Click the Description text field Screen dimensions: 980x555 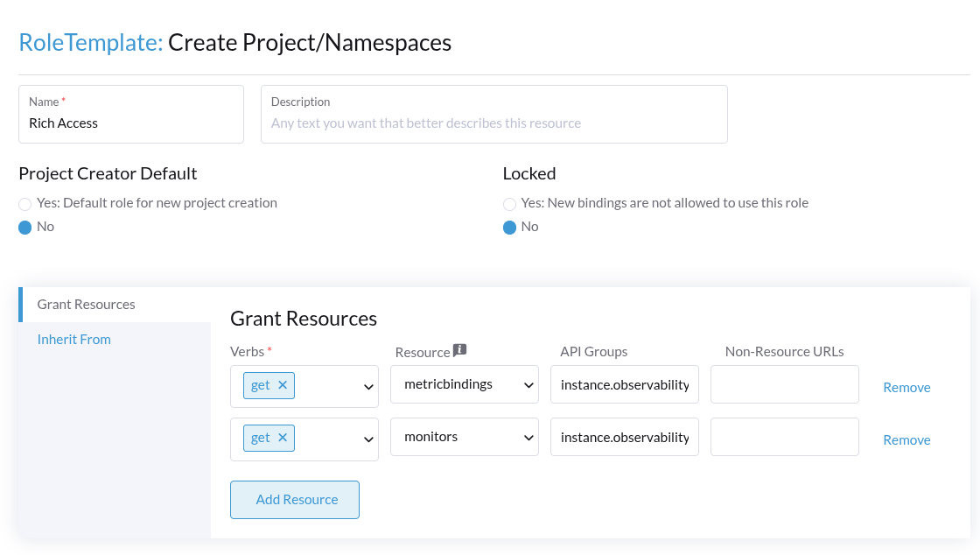click(x=493, y=123)
